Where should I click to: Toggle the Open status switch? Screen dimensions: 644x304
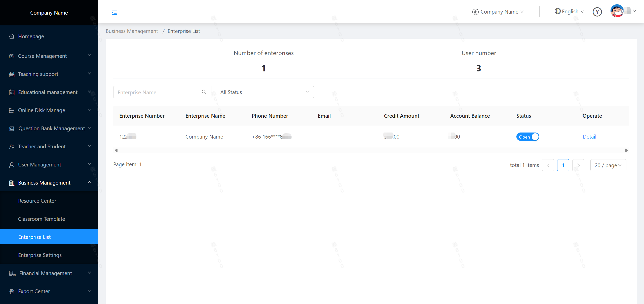pyautogui.click(x=527, y=137)
